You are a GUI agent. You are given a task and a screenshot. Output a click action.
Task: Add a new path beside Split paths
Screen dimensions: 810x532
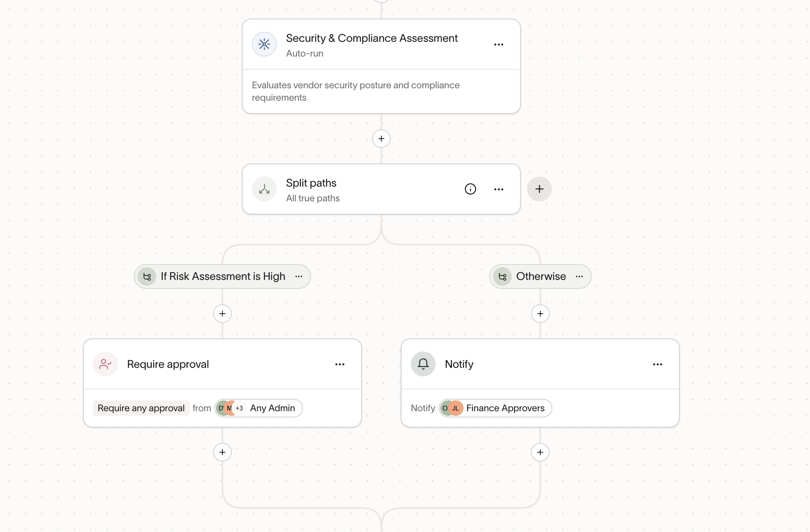pos(539,189)
